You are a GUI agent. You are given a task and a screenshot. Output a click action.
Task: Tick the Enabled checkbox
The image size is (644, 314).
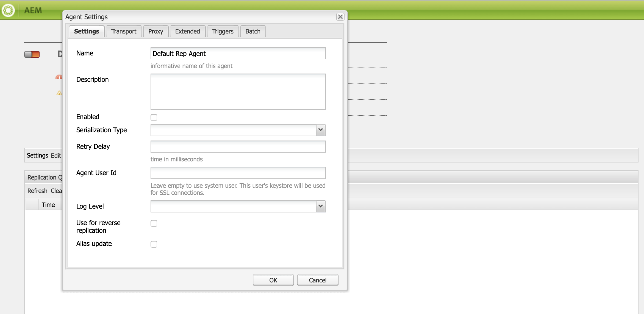point(154,117)
